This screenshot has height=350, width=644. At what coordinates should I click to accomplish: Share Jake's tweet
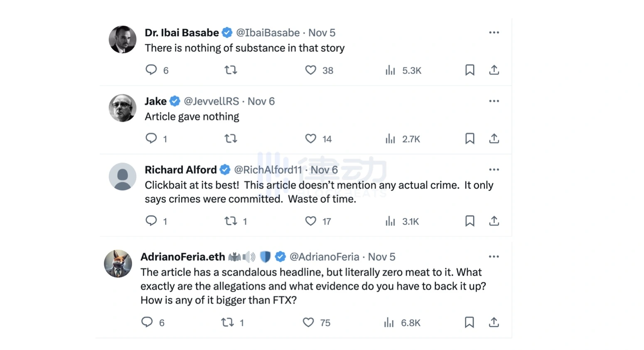(494, 138)
